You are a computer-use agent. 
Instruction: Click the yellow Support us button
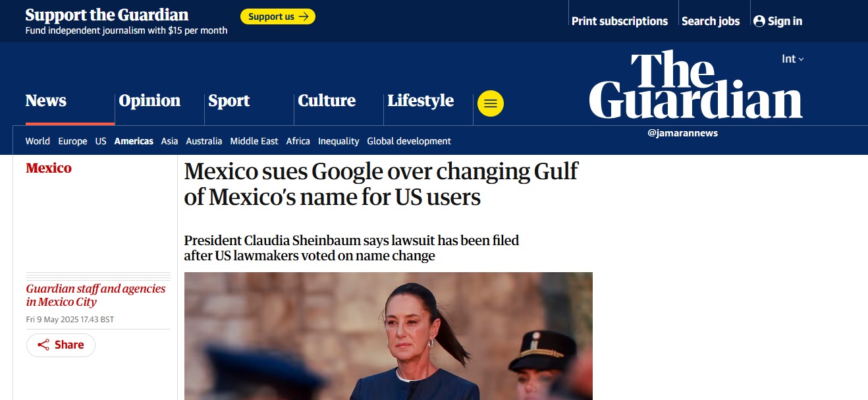pos(278,16)
